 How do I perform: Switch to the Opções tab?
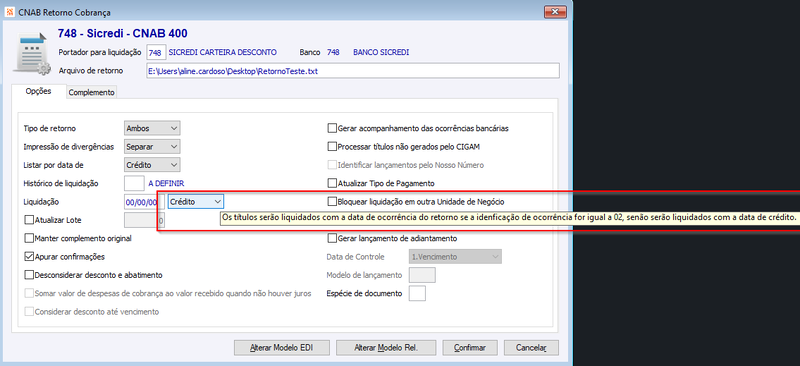coord(38,91)
